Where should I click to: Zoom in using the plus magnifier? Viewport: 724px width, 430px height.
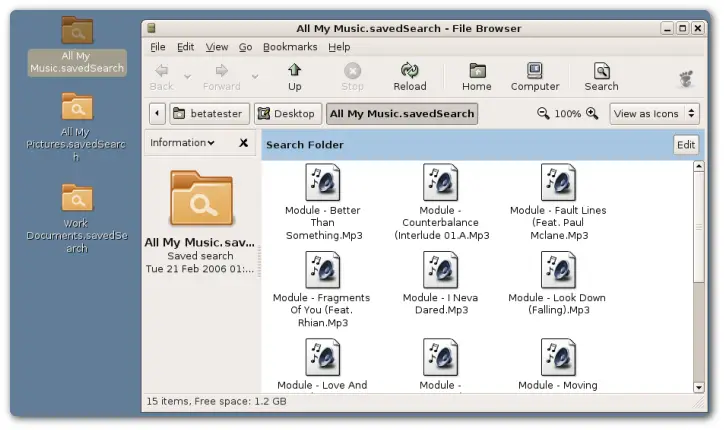[592, 114]
